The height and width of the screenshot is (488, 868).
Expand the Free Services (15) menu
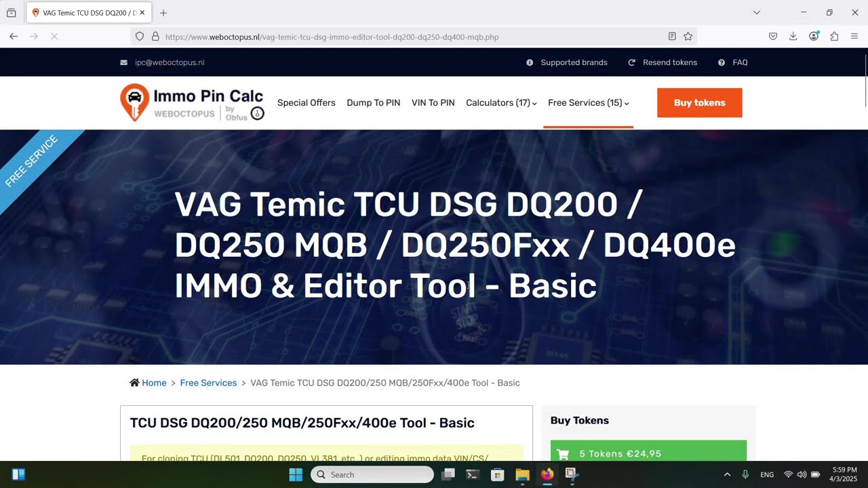click(588, 103)
